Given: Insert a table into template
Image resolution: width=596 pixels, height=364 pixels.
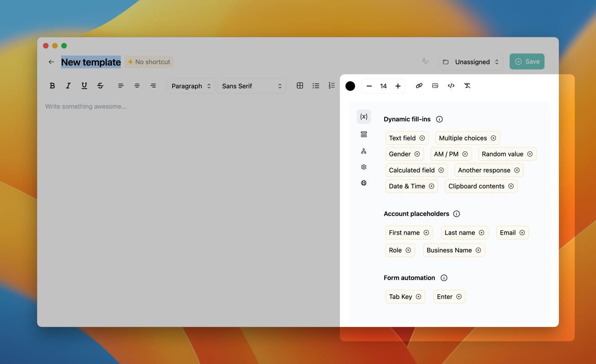Looking at the screenshot, I should pos(300,86).
